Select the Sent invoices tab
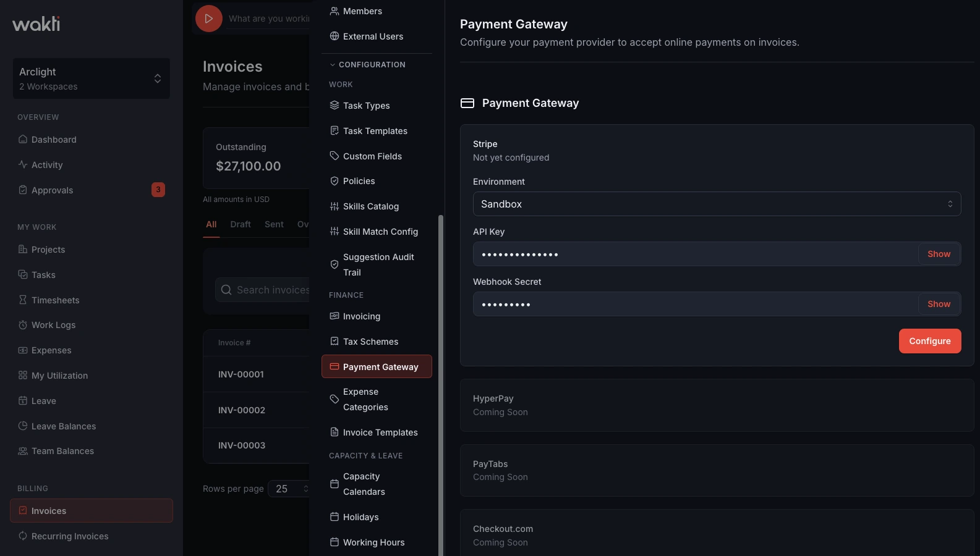Viewport: 980px width, 556px height. (274, 224)
